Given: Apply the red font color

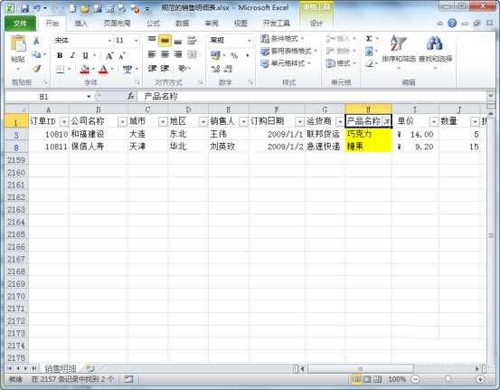Looking at the screenshot, I should click(x=104, y=69).
